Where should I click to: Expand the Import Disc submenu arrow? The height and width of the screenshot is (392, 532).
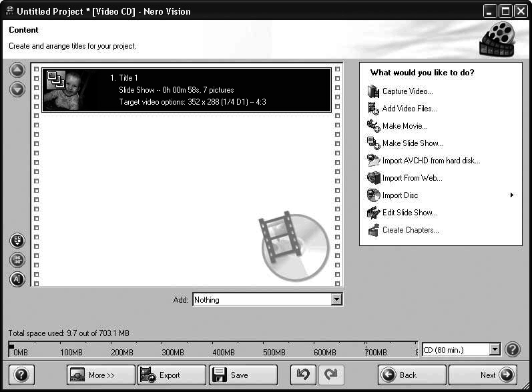tap(512, 195)
